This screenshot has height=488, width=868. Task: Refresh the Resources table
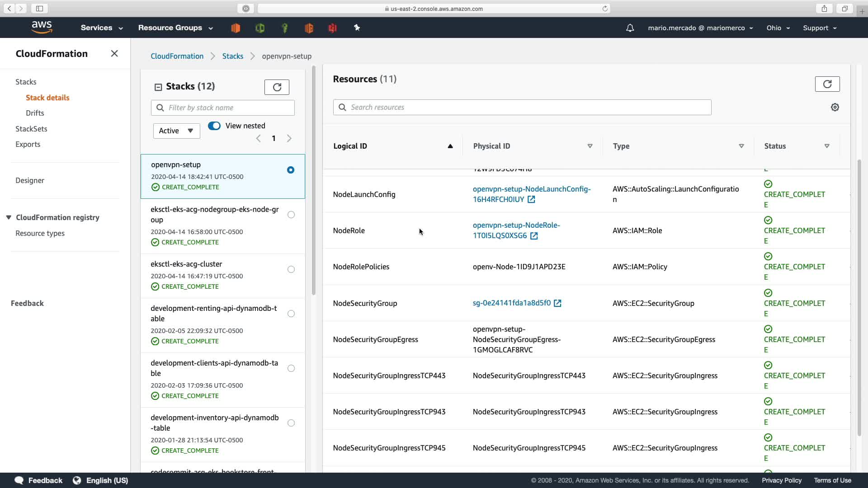(827, 84)
